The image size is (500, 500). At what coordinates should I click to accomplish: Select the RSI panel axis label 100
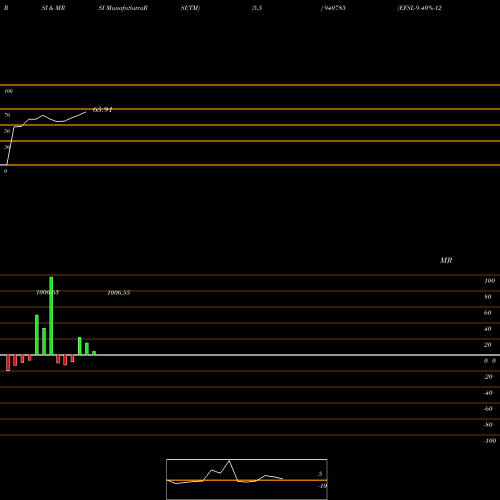(x=8, y=91)
